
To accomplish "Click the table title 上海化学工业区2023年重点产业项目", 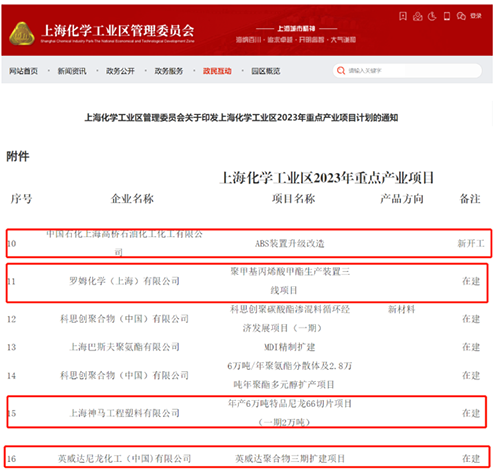I will click(x=327, y=178).
